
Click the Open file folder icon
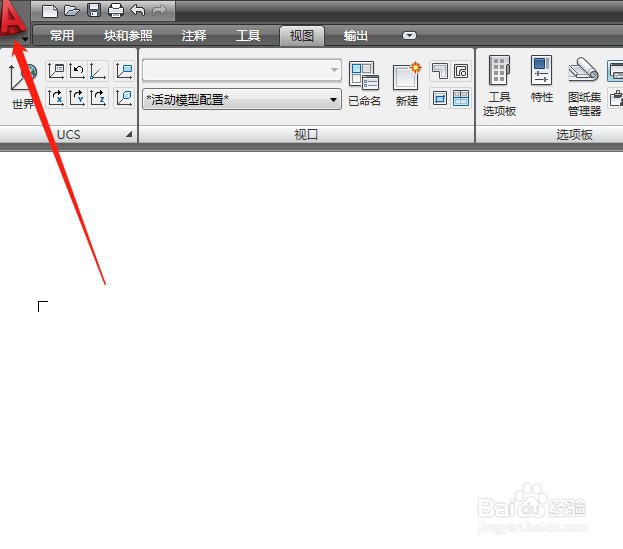[72, 10]
